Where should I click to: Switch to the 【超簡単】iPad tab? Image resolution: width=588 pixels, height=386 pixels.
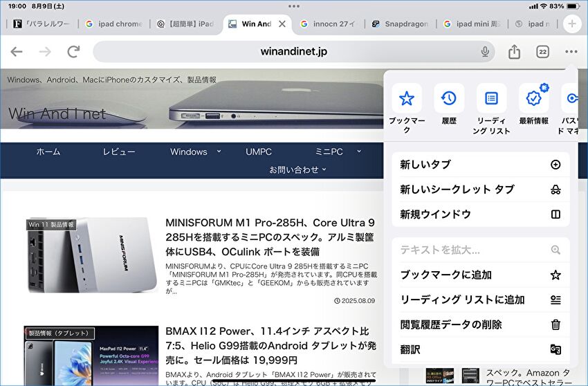[x=185, y=24]
